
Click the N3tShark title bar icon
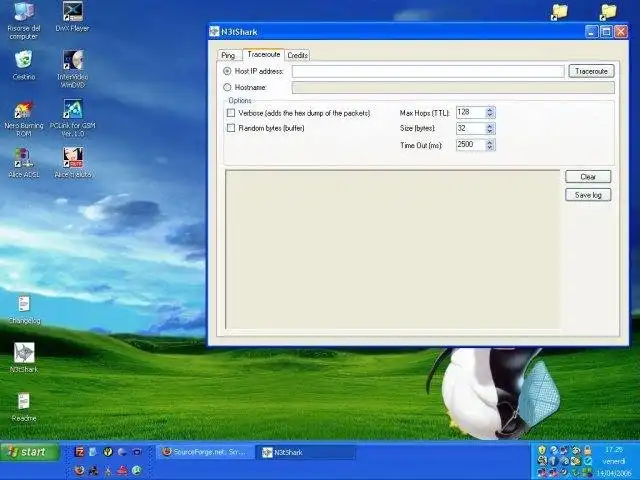(x=214, y=31)
